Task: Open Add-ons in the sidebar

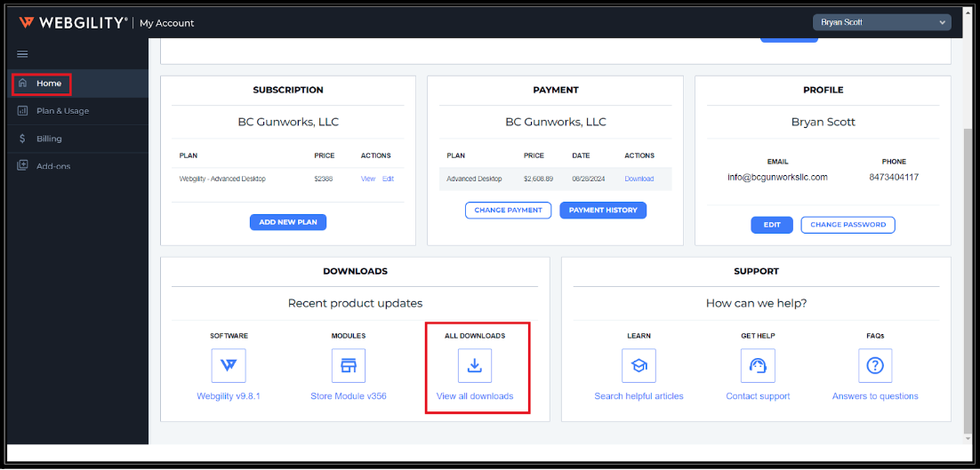Action: [x=53, y=166]
